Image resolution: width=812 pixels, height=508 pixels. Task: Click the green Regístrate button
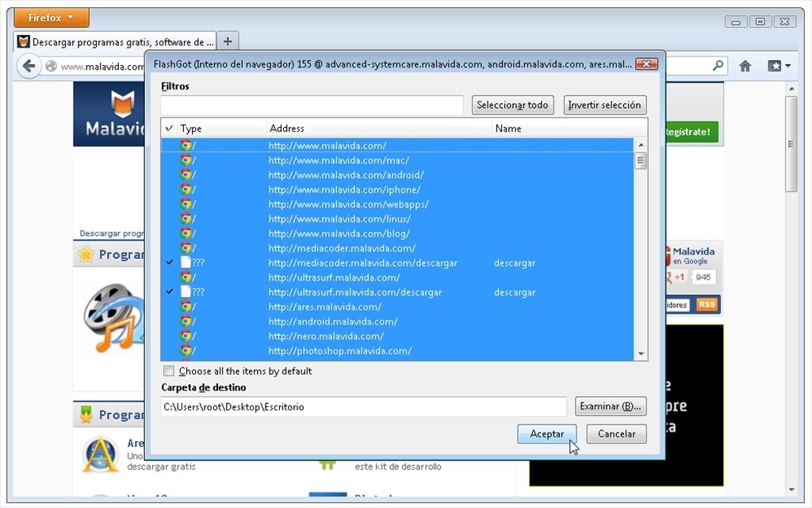coord(691,132)
